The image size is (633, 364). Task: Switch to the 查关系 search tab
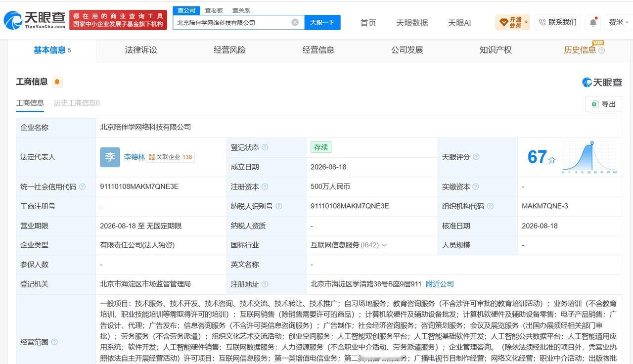click(241, 10)
